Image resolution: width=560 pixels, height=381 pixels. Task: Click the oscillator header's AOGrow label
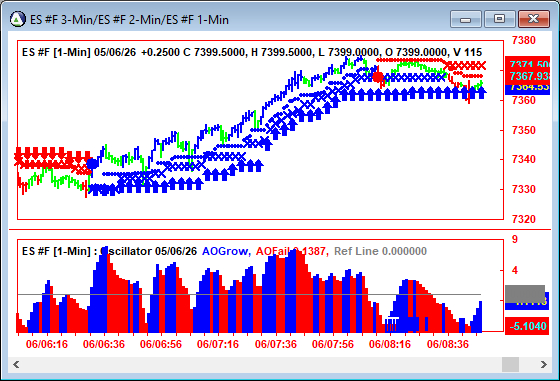tap(226, 251)
